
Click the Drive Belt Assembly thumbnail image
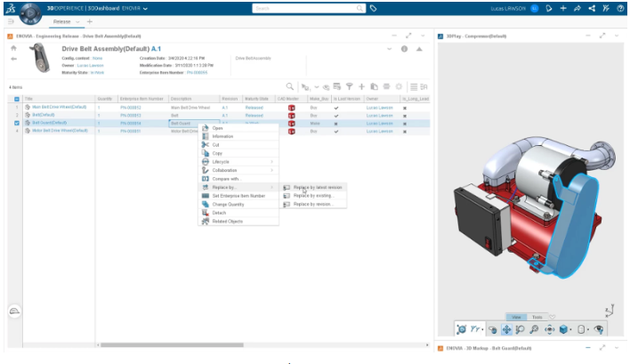click(x=41, y=59)
